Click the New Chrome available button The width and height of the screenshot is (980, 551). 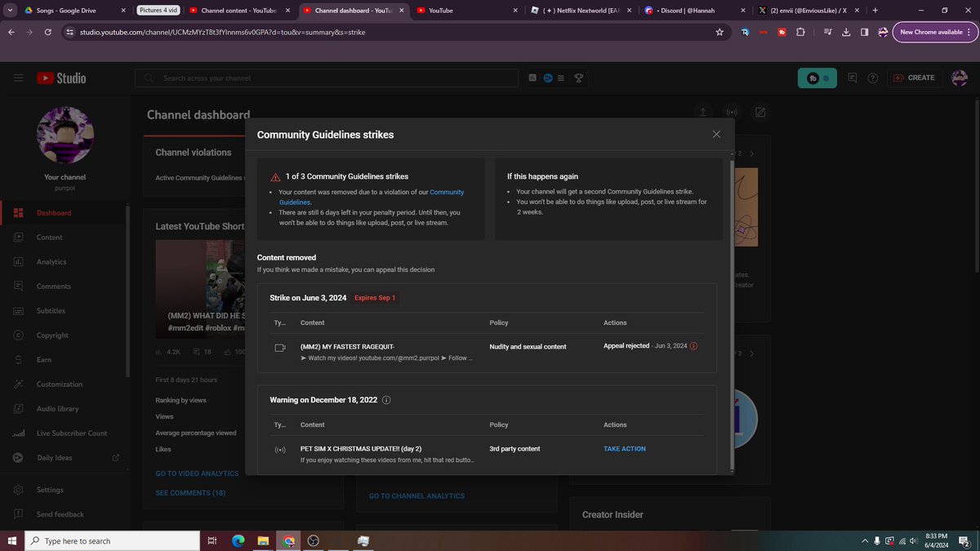point(934,32)
